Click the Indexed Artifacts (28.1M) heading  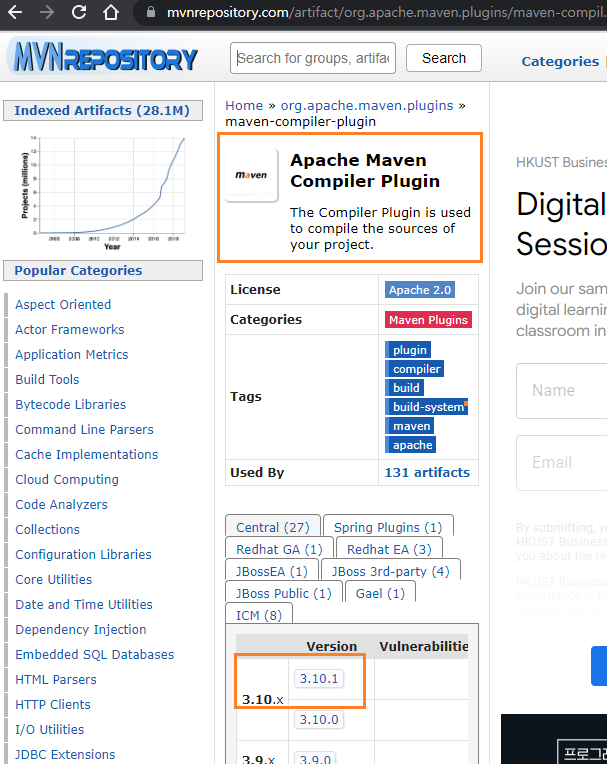[x=102, y=111]
